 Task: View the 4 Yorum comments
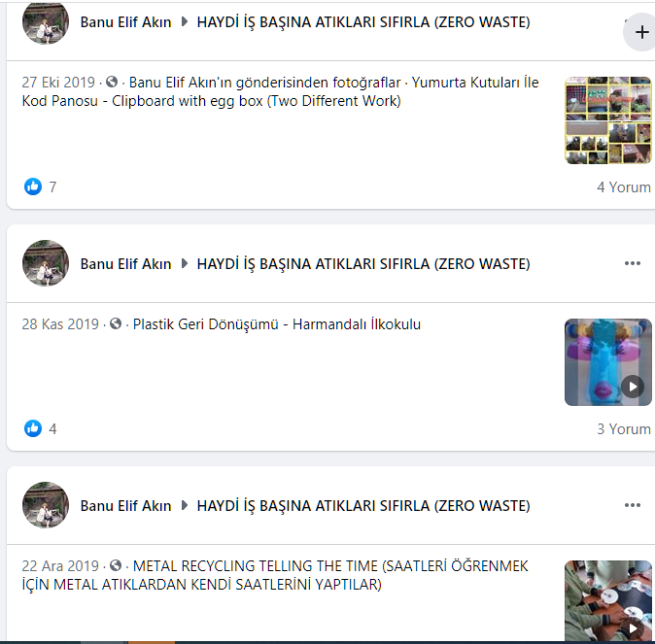[x=624, y=187]
